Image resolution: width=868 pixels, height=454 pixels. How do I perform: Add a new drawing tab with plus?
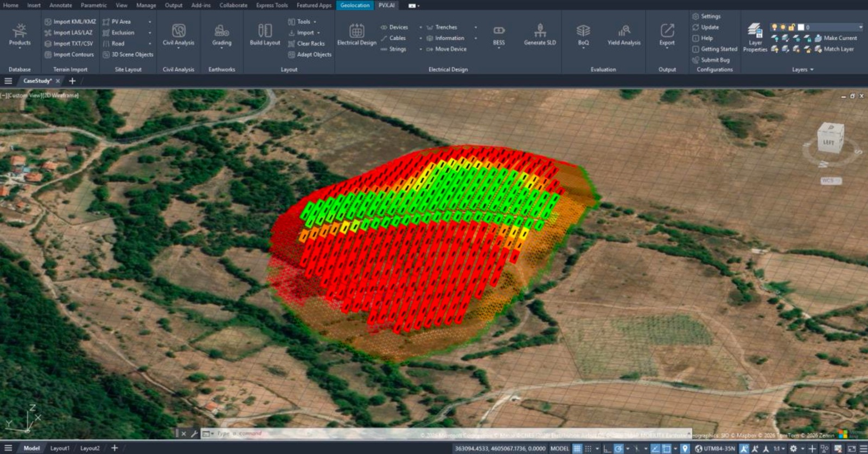click(72, 81)
